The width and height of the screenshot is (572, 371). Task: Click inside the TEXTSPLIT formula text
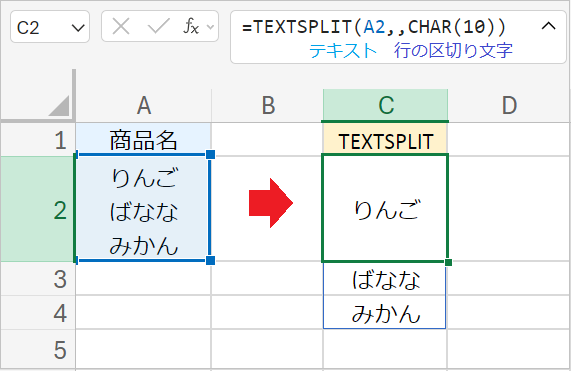coord(374,27)
